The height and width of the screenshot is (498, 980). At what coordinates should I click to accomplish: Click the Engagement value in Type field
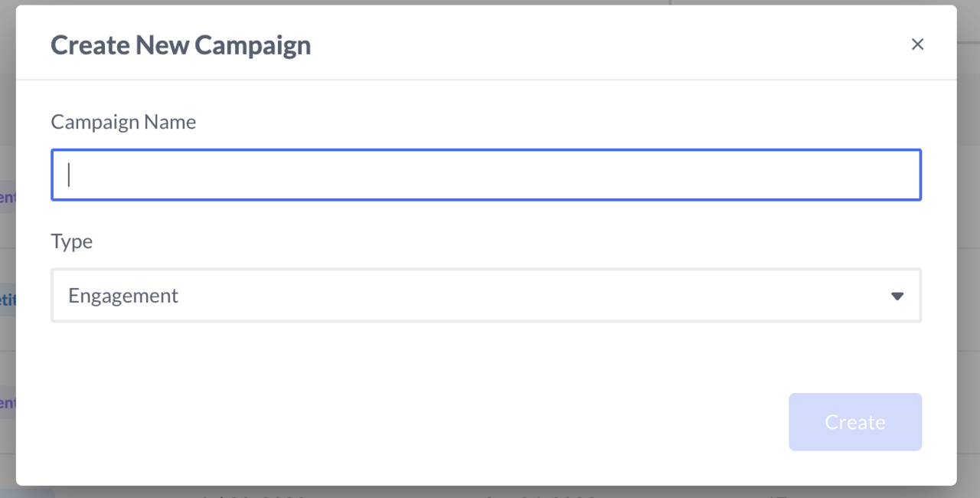(123, 296)
